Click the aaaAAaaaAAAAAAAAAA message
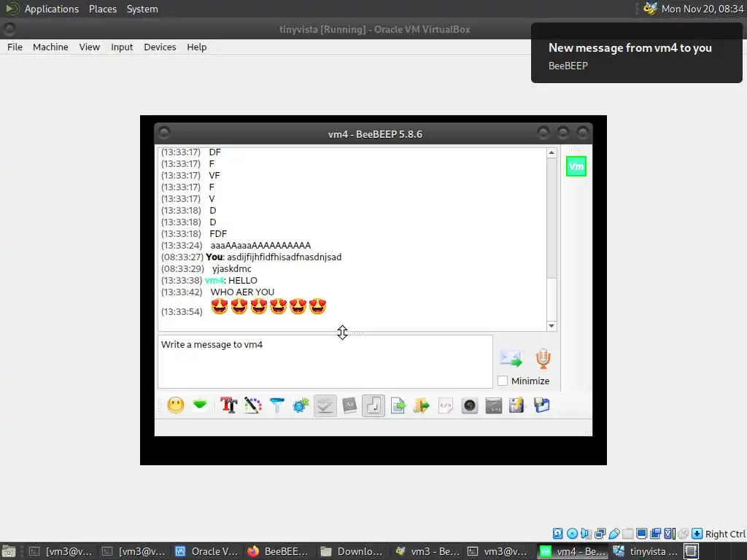Screen dimensions: 747x560 point(260,245)
